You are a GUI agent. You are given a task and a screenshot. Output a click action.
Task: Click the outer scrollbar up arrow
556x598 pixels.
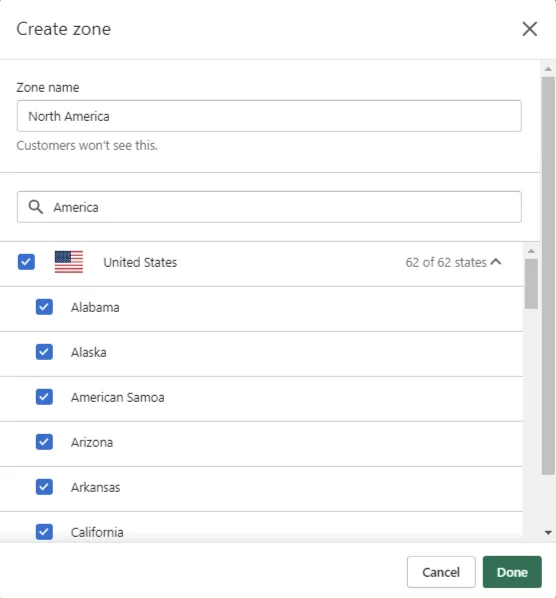(548, 69)
